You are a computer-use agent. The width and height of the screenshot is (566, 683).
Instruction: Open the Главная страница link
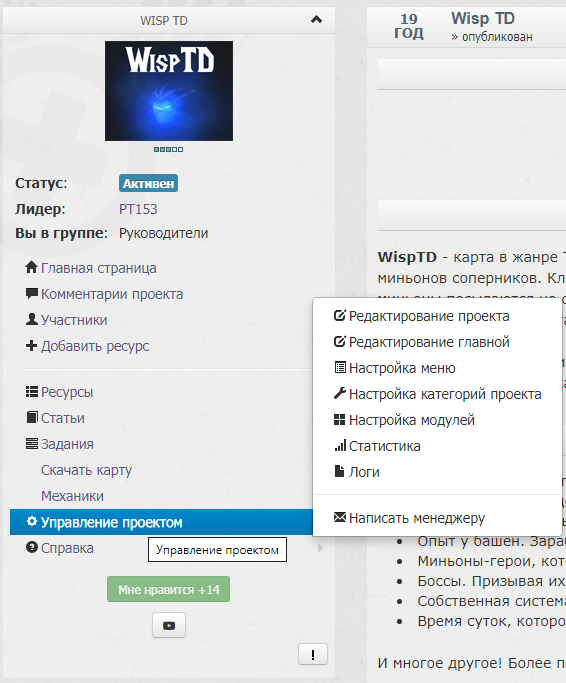pos(98,268)
